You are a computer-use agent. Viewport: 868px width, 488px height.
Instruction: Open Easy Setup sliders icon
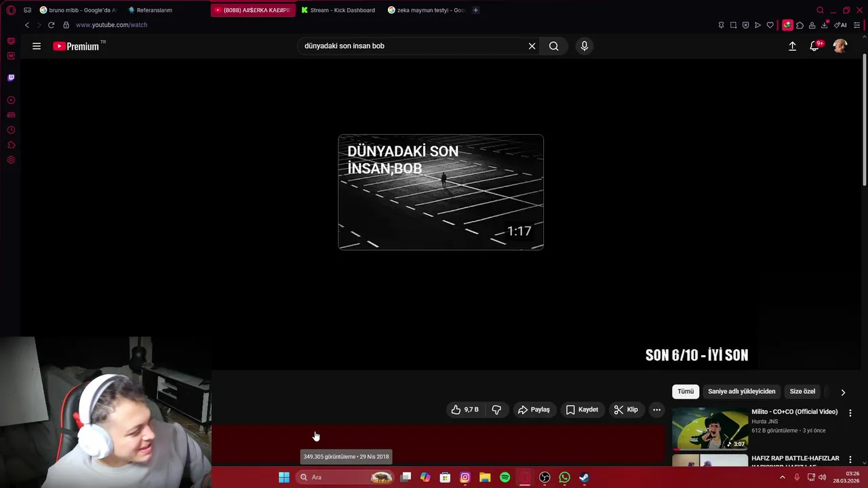point(857,25)
